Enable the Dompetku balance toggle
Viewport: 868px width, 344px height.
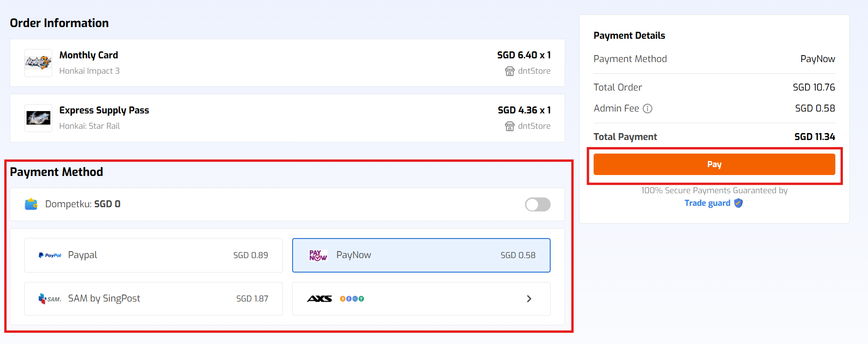click(x=538, y=204)
